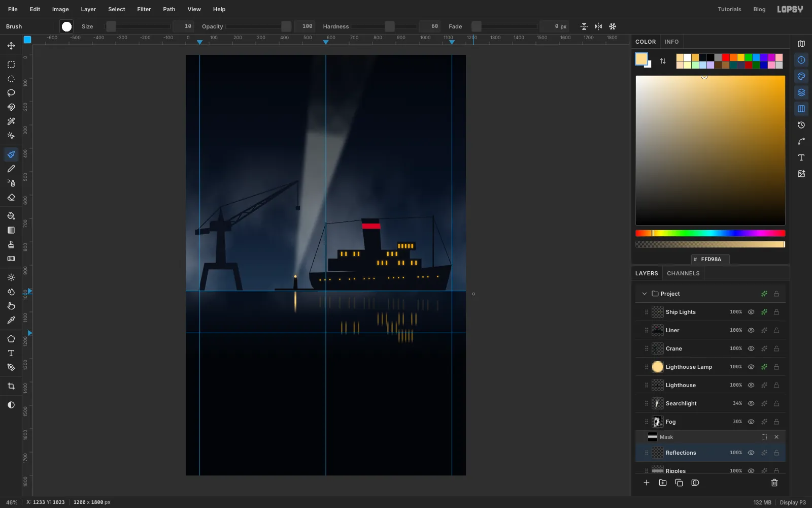This screenshot has height=508, width=812.
Task: Open the Layer menu
Action: pos(88,9)
